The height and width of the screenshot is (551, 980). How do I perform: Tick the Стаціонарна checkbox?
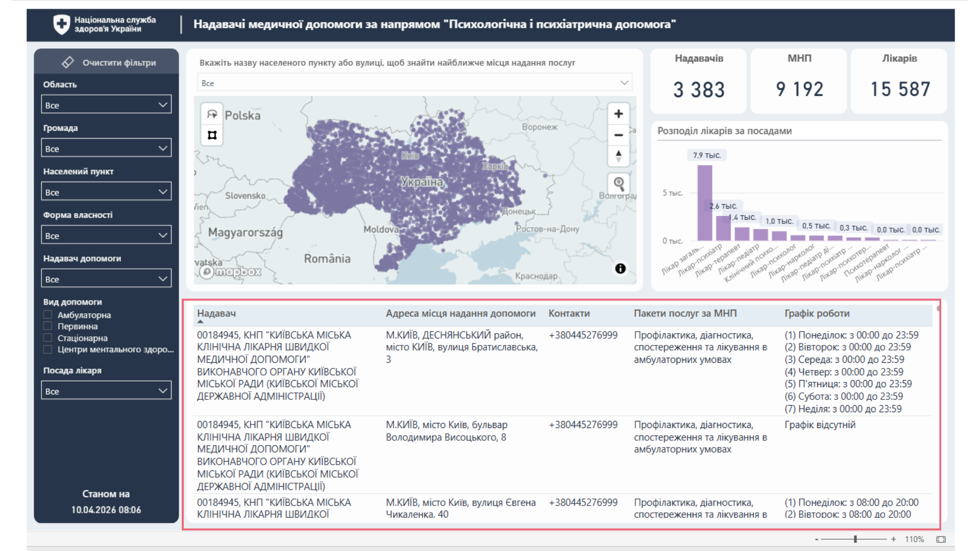tap(48, 338)
